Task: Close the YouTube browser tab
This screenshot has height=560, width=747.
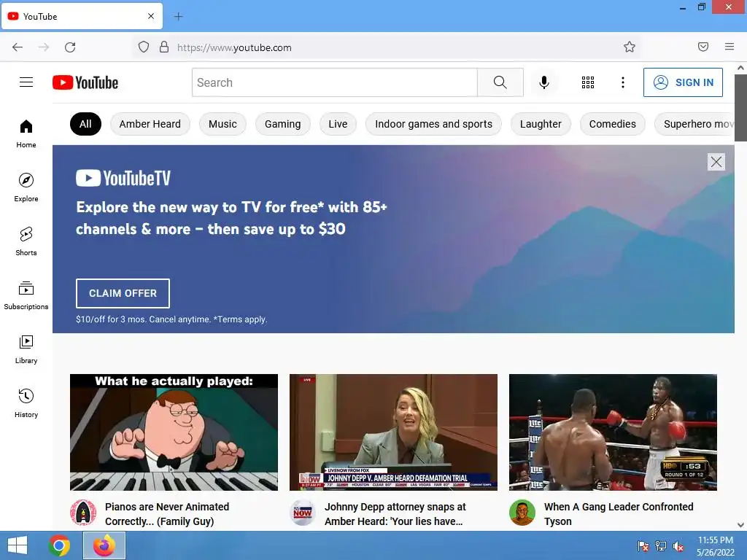Action: (151, 16)
